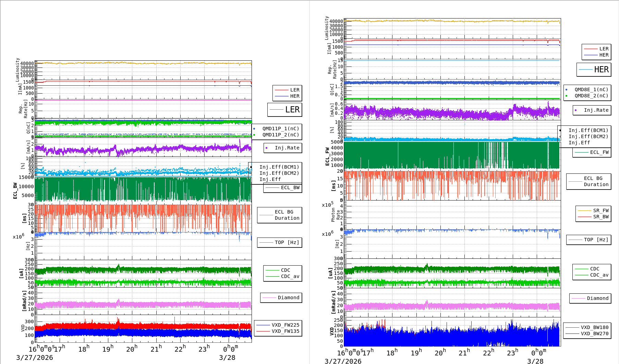Click the 3/27/2026 date label on left plot
This screenshot has height=364, width=619.
(x=35, y=358)
